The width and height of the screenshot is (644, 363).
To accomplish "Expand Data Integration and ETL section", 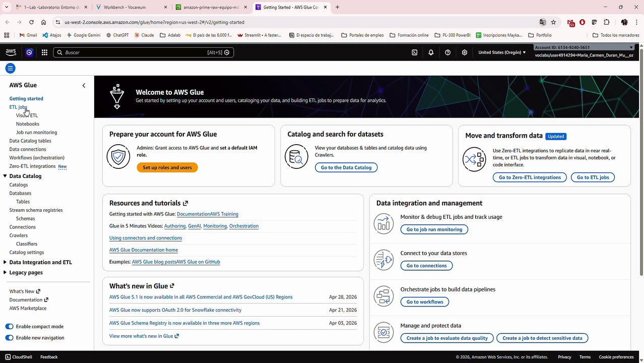I will pyautogui.click(x=5, y=262).
